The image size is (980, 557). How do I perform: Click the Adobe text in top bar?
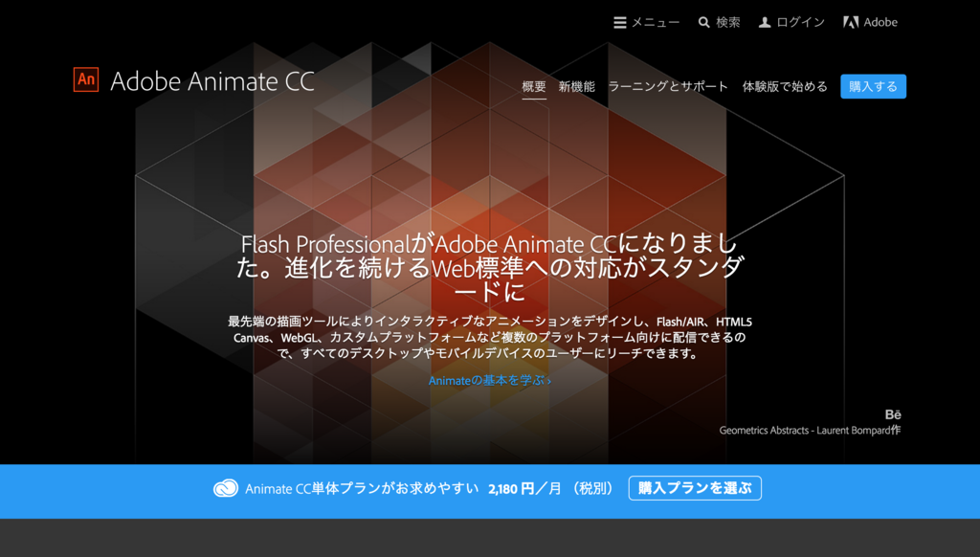click(880, 23)
